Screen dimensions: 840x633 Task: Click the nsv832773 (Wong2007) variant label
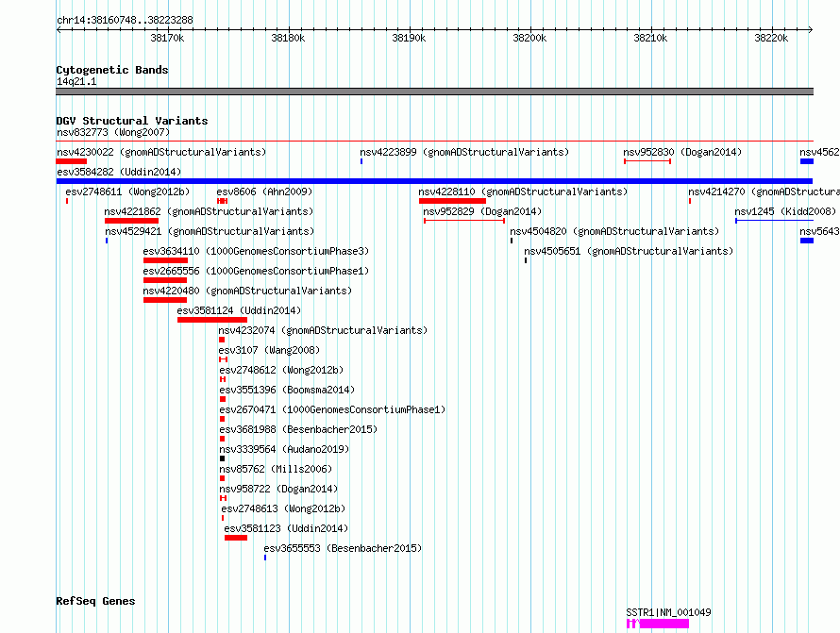113,132
